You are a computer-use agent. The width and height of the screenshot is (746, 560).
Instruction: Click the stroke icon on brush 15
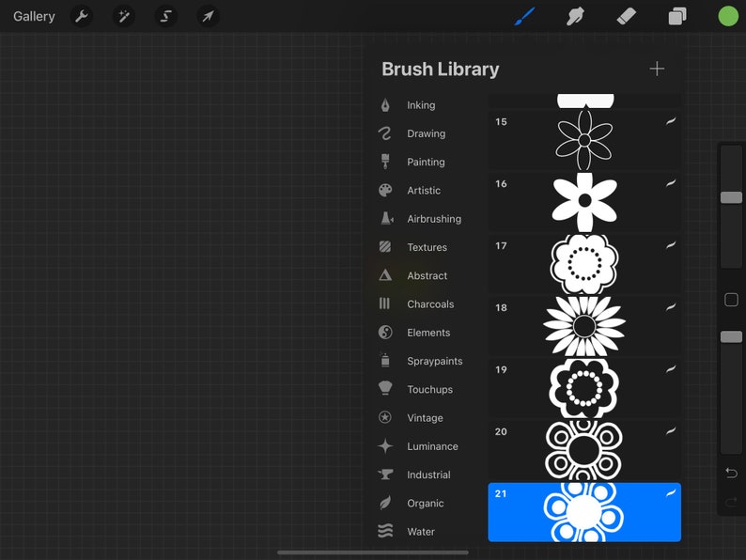click(x=670, y=121)
